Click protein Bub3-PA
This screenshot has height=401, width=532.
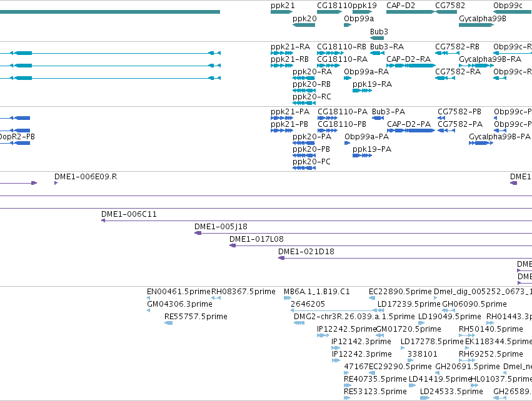(378, 118)
